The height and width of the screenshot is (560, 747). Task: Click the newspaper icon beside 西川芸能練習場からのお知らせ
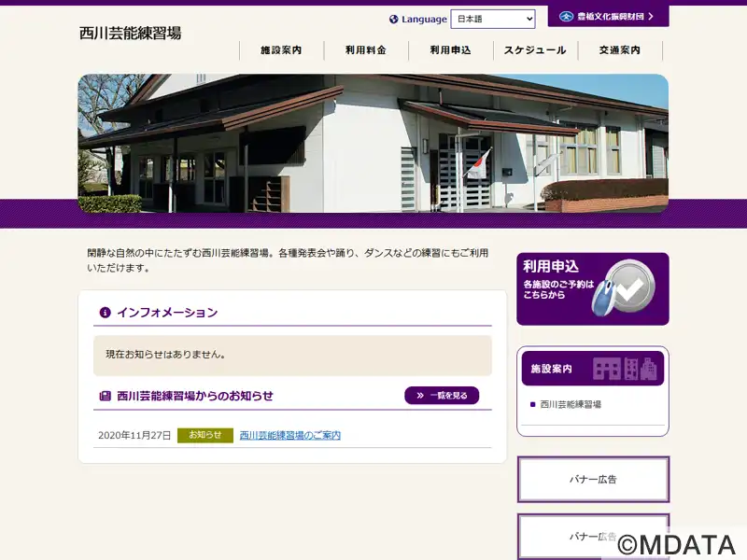105,396
